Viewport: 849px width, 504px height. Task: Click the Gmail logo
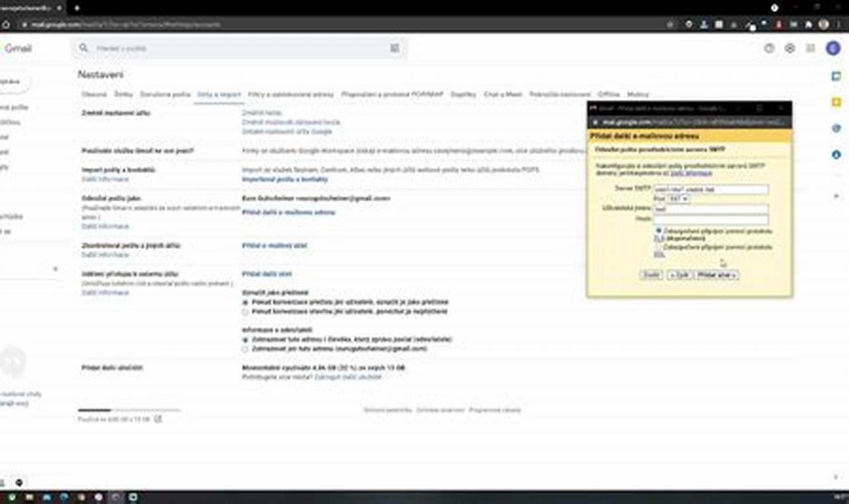pyautogui.click(x=18, y=48)
